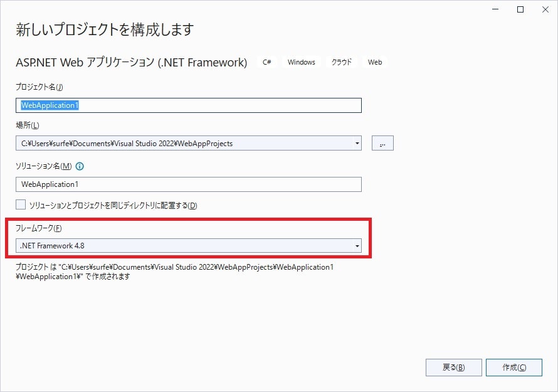Viewport: 558px width, 392px height.
Task: Click the ソリューション名(M) label
Action: (x=44, y=166)
